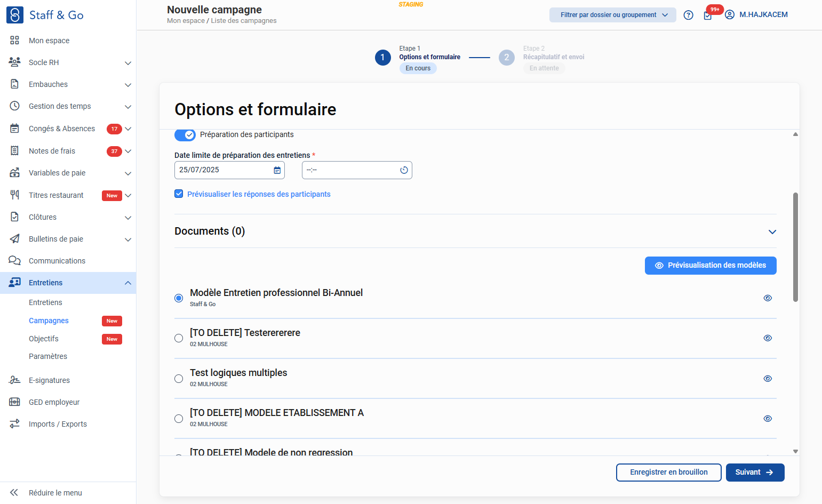The image size is (822, 504).
Task: Click the Staff & Go logo icon
Action: 15,15
